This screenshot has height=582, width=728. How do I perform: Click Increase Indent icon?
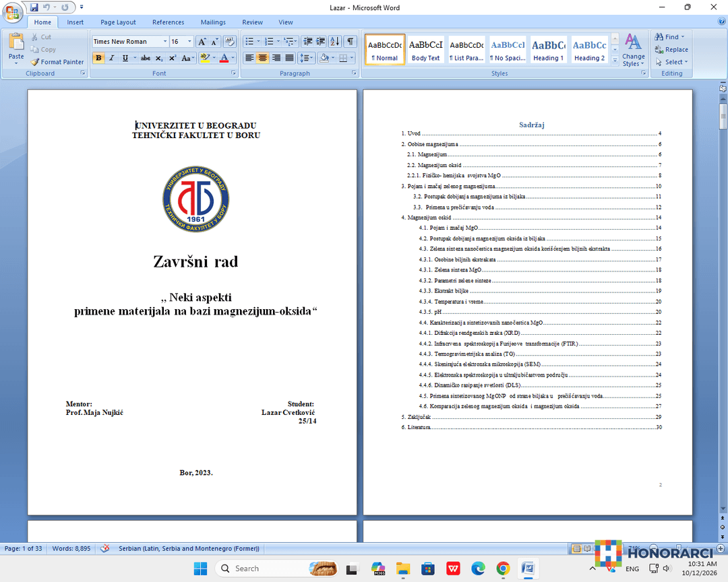320,42
